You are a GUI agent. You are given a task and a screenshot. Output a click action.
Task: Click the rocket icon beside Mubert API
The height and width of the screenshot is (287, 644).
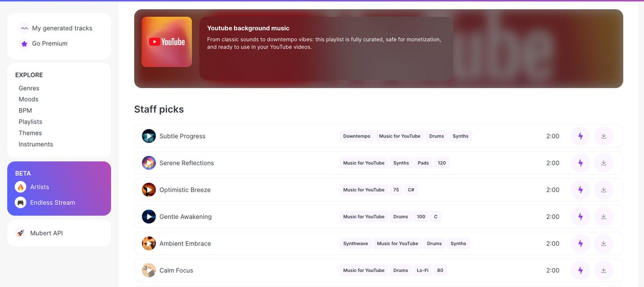coord(20,233)
